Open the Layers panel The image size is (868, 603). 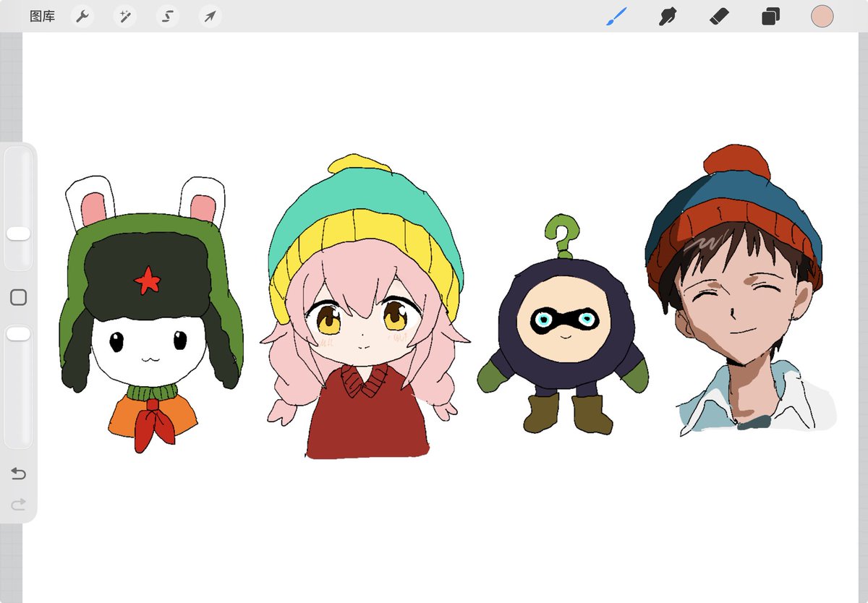[770, 16]
